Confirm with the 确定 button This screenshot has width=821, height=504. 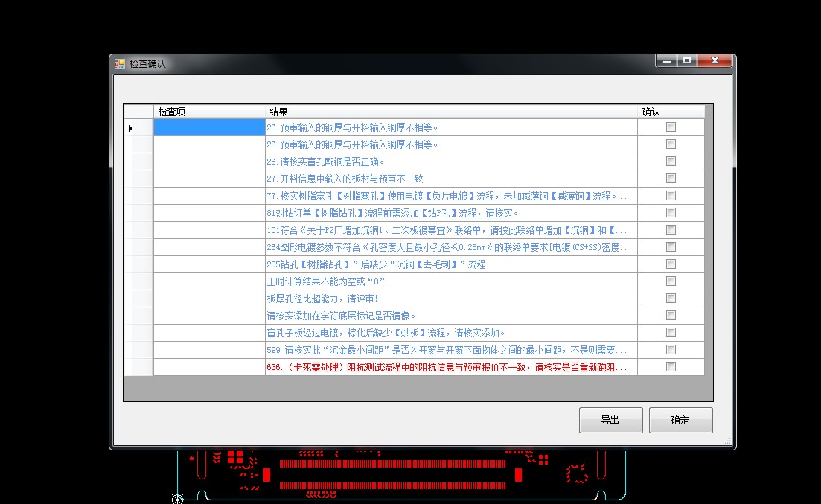point(680,420)
